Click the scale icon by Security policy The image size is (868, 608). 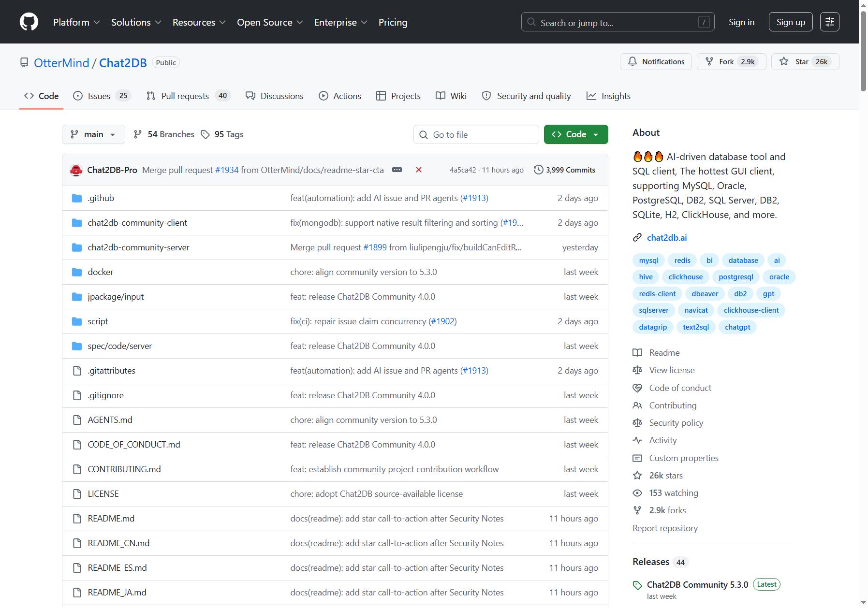pos(637,423)
